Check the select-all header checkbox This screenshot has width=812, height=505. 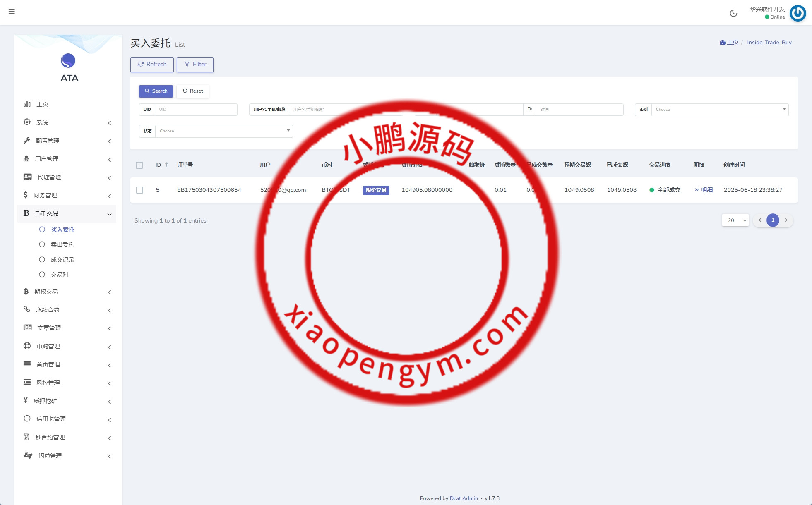tap(139, 165)
